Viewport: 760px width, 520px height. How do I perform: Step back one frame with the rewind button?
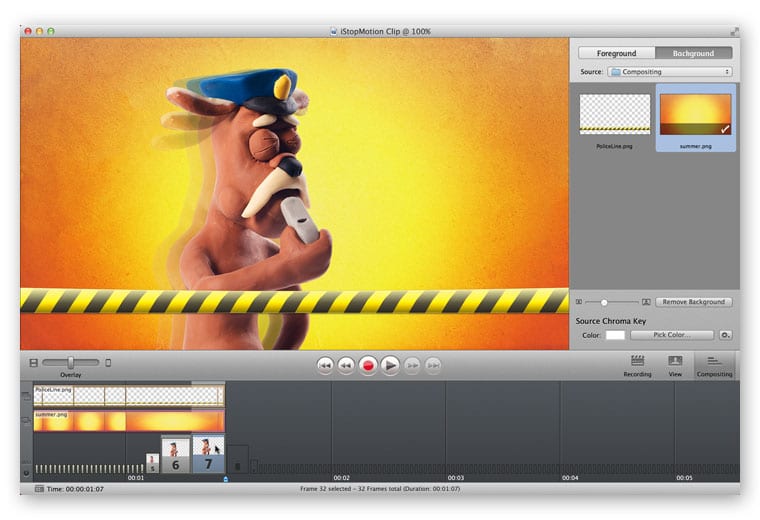tap(346, 365)
